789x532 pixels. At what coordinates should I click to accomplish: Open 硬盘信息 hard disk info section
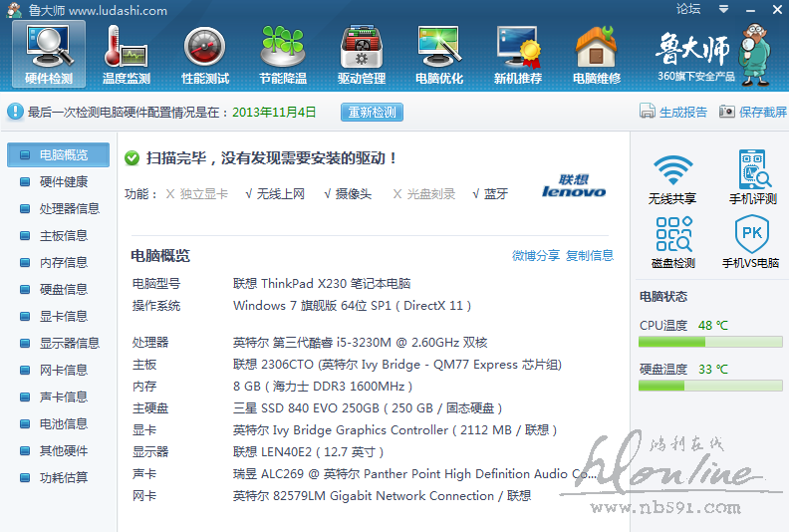tap(64, 290)
